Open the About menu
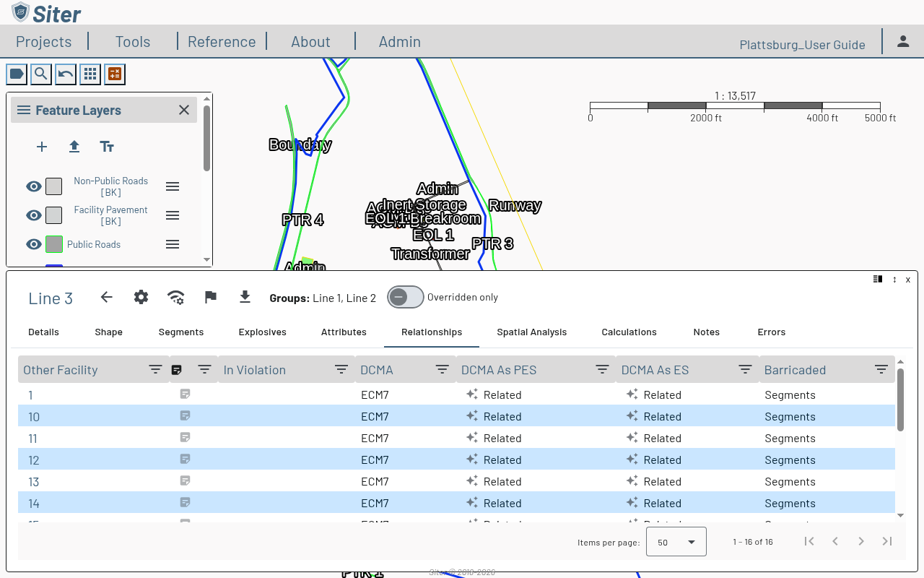This screenshot has height=578, width=924. coord(310,41)
